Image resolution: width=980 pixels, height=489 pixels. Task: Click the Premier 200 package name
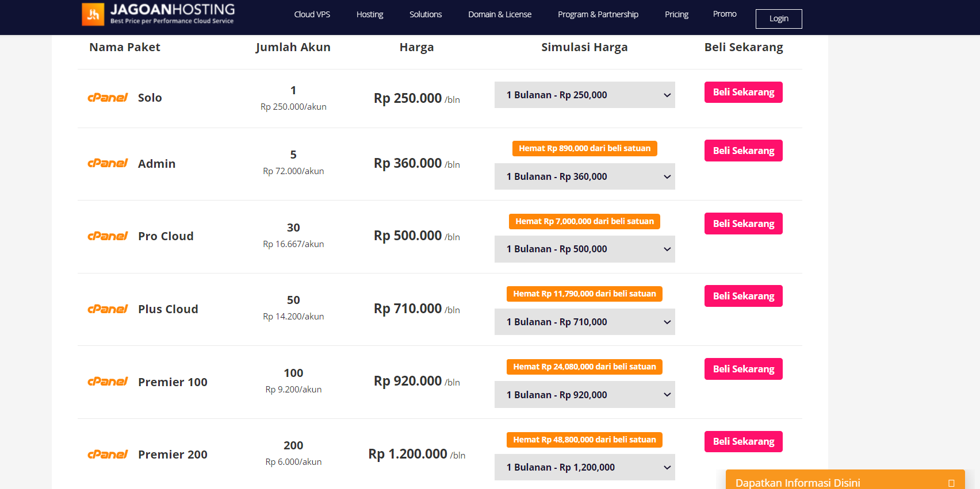tap(173, 455)
